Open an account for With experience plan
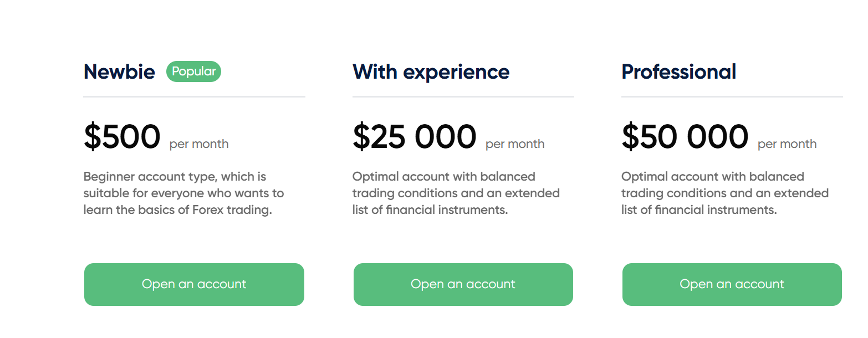Viewport: 868px width, 338px height. click(x=463, y=284)
